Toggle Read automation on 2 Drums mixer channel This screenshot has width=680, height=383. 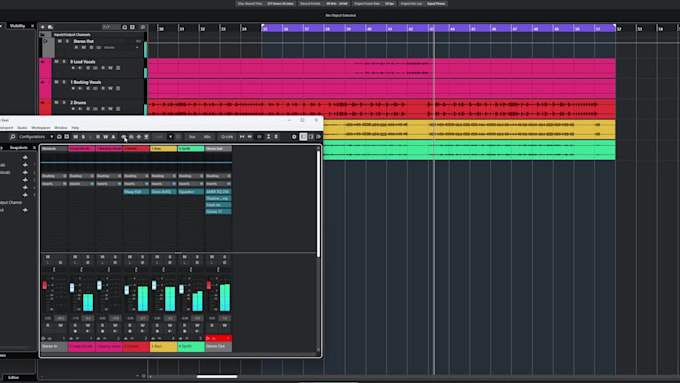[130, 325]
